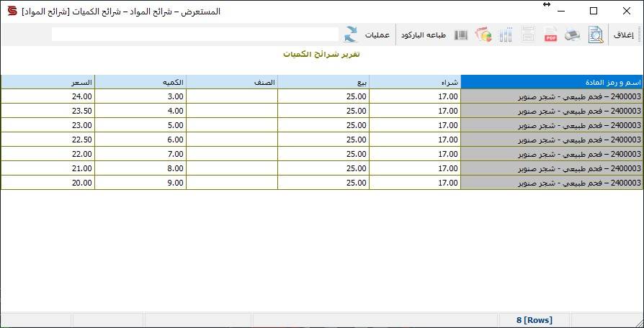Select the price cell 24.00
This screenshot has height=328, width=644.
48,96
